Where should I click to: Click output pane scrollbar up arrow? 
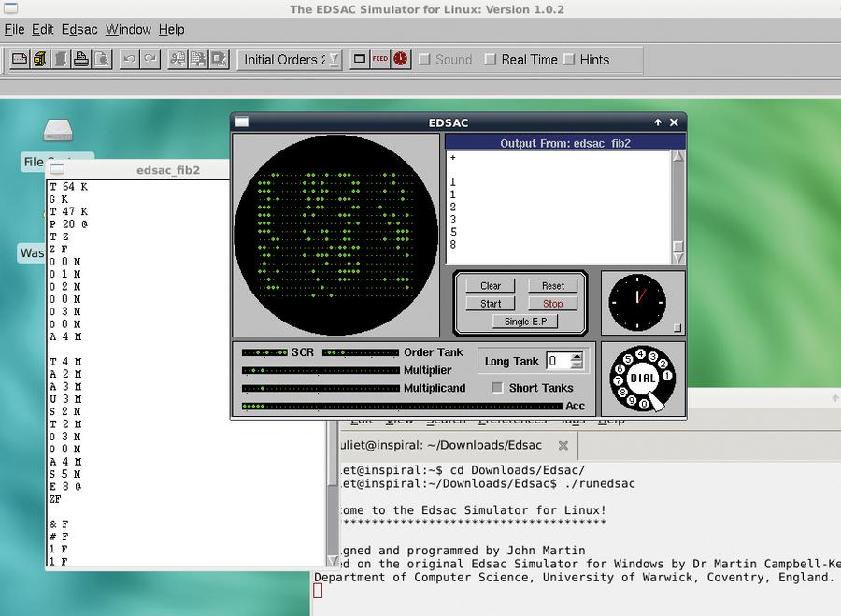(x=678, y=157)
